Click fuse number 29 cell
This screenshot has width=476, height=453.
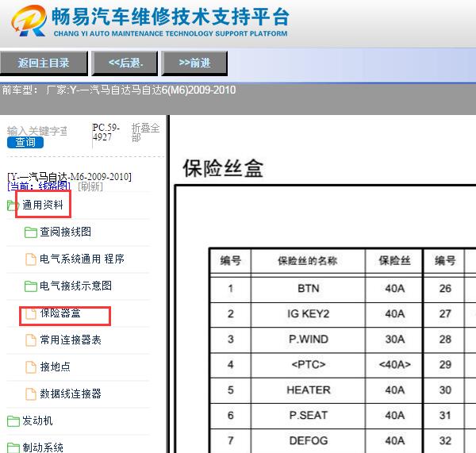click(x=445, y=364)
